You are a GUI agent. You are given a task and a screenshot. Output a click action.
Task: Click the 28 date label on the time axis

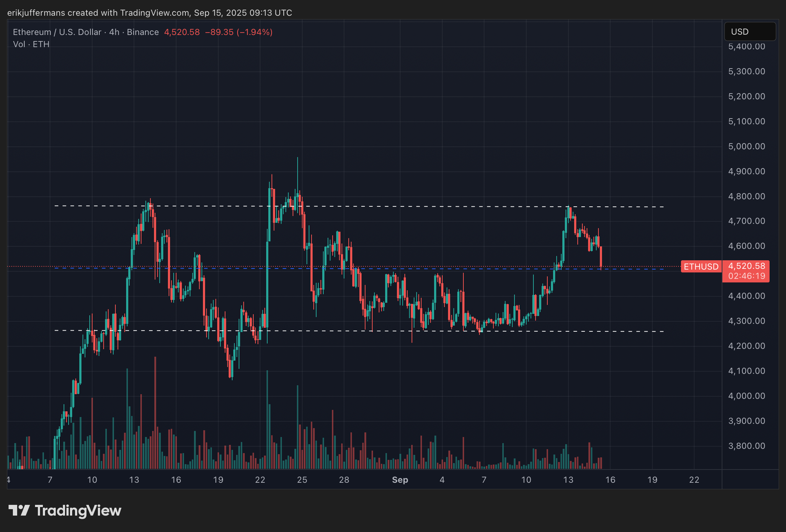[344, 480]
